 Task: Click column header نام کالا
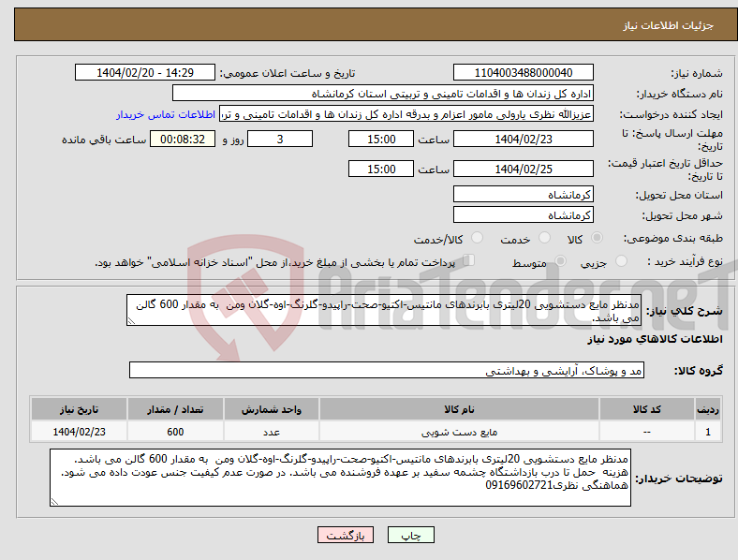pyautogui.click(x=459, y=409)
